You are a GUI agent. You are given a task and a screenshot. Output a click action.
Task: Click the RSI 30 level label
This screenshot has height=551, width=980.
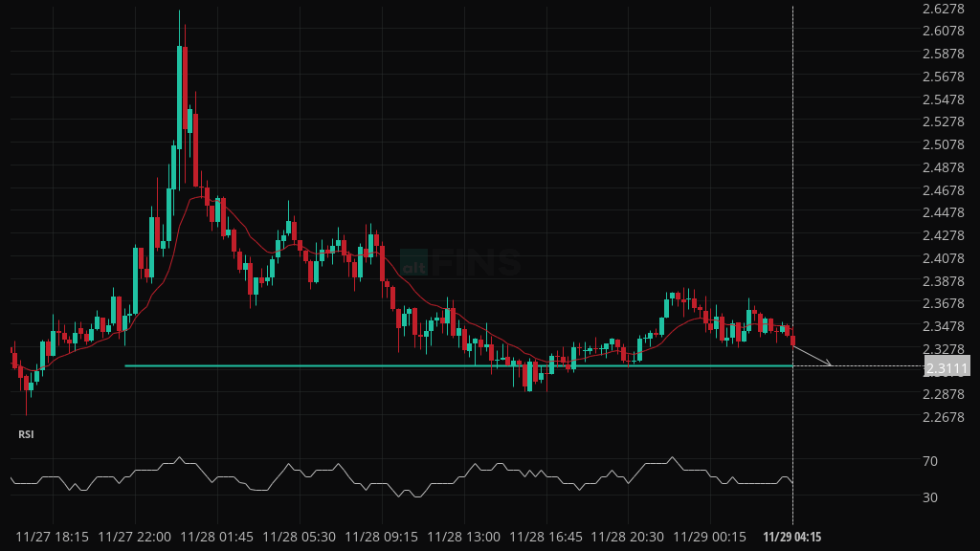point(929,497)
